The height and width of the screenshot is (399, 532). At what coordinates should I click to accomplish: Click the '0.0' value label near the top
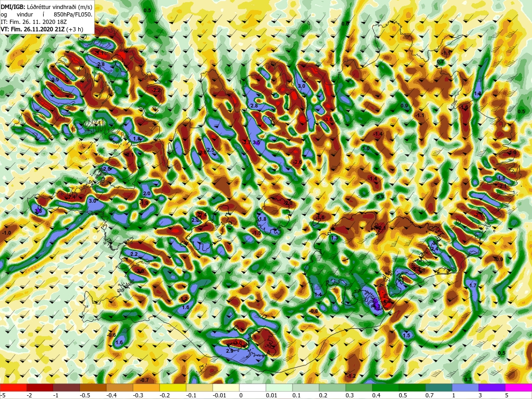pyautogui.click(x=345, y=24)
